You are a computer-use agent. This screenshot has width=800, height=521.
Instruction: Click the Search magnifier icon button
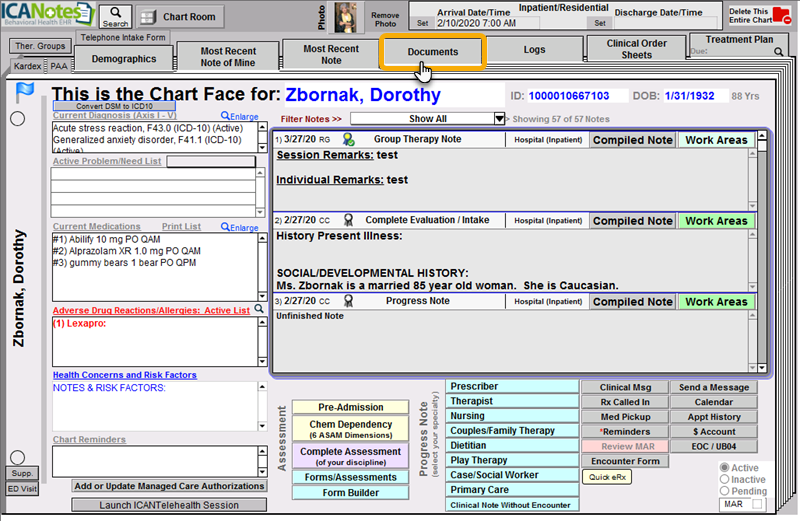tap(115, 16)
